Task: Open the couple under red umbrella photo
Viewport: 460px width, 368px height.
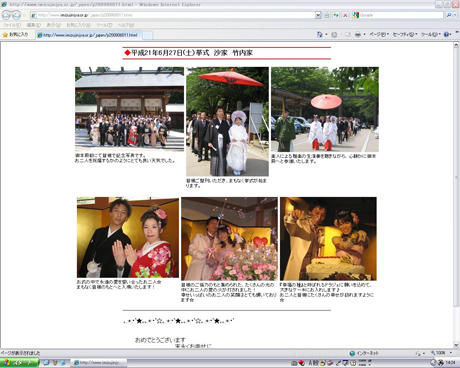Action: pos(227,121)
